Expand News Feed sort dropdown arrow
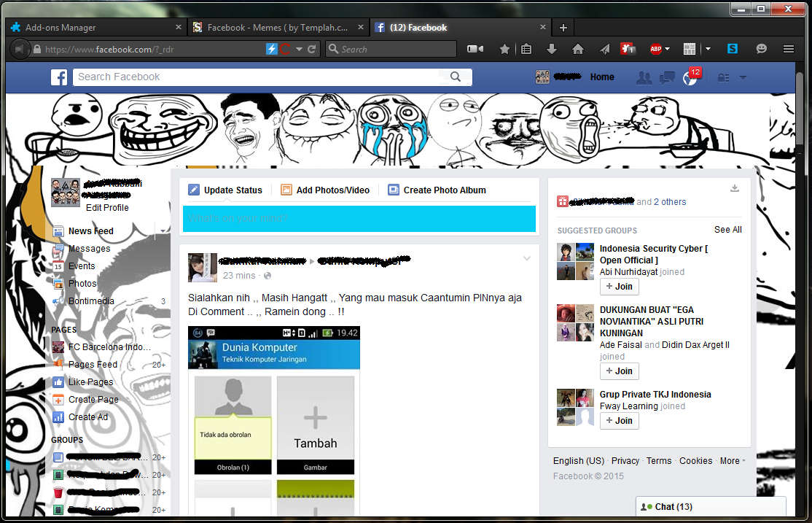 point(163,231)
